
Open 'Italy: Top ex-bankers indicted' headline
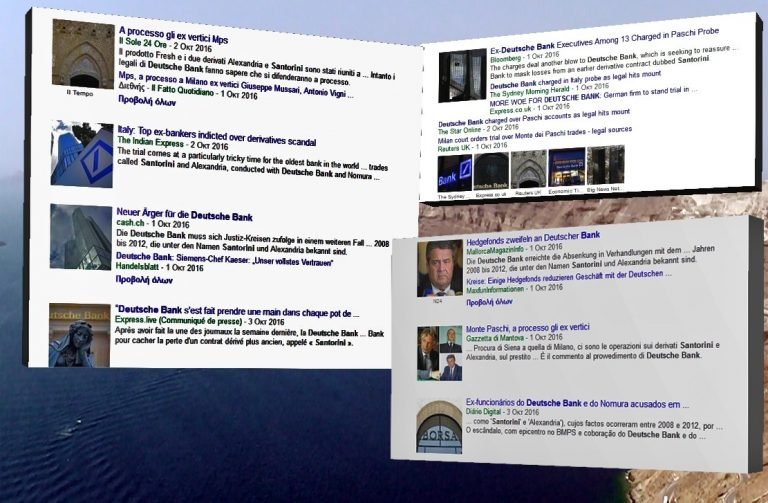pos(216,136)
